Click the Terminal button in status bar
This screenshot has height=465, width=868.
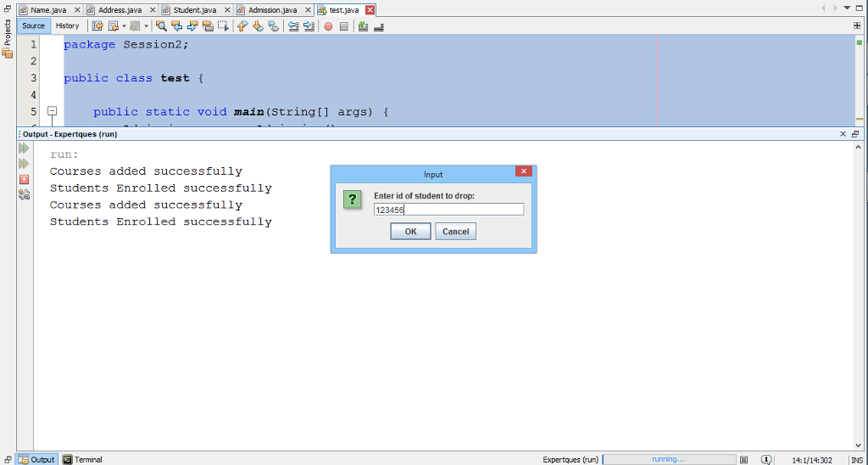pyautogui.click(x=82, y=459)
